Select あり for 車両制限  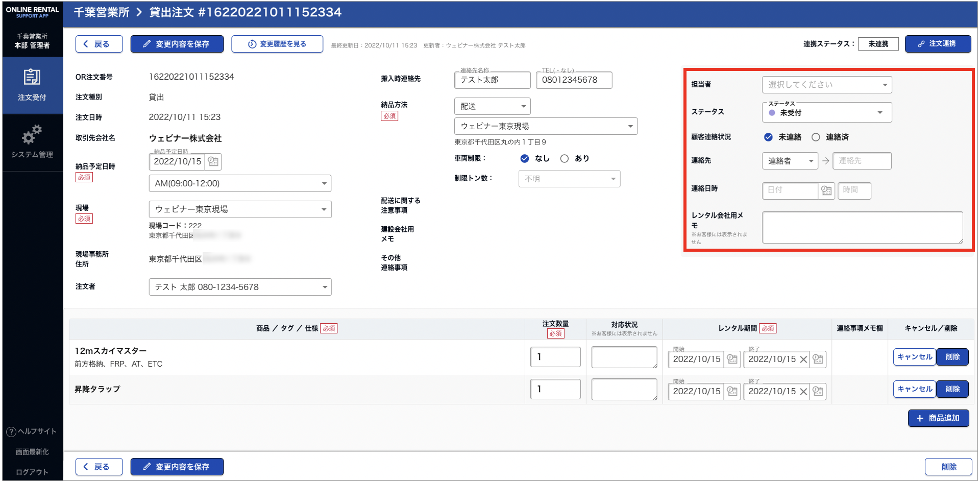pyautogui.click(x=564, y=159)
